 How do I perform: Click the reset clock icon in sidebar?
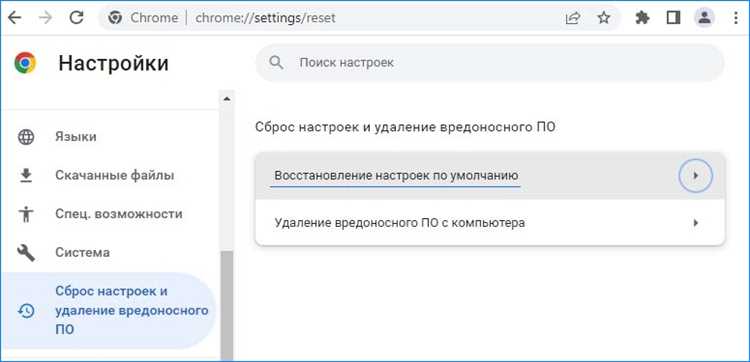[26, 311]
